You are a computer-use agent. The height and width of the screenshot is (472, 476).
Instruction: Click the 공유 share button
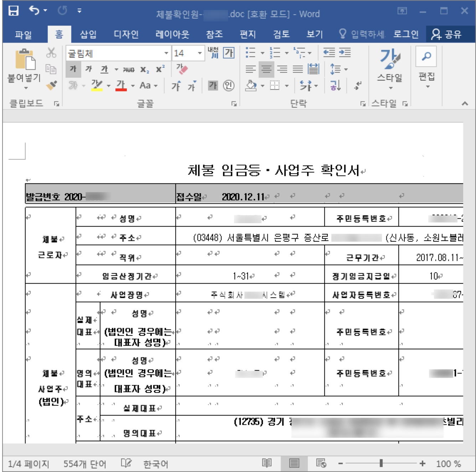tap(446, 34)
